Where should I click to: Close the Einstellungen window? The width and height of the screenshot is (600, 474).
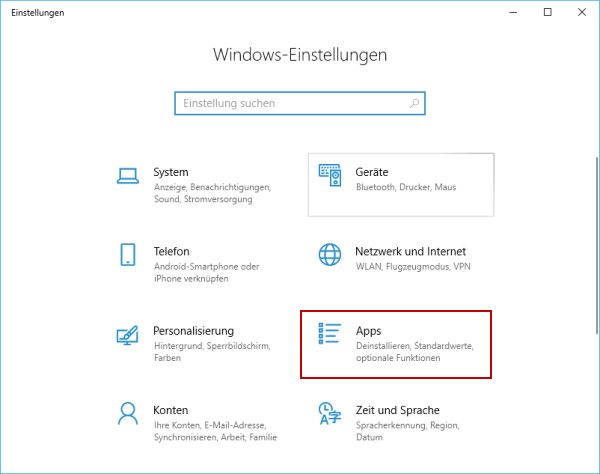pyautogui.click(x=582, y=12)
